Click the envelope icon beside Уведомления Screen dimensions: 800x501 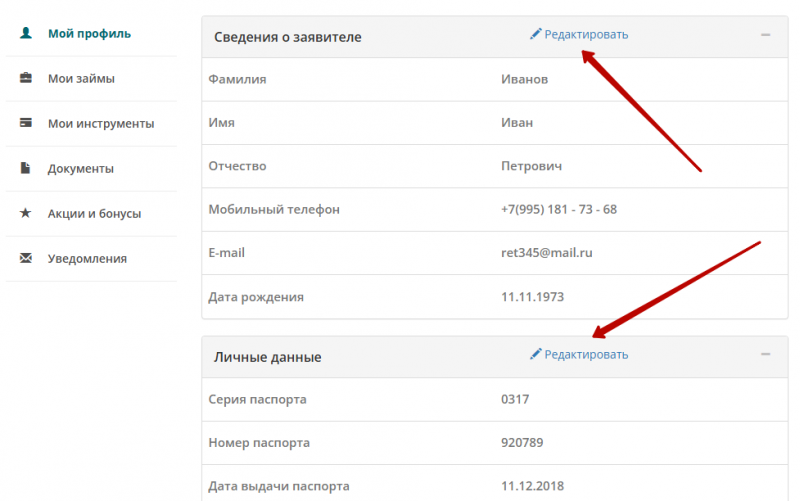click(26, 258)
